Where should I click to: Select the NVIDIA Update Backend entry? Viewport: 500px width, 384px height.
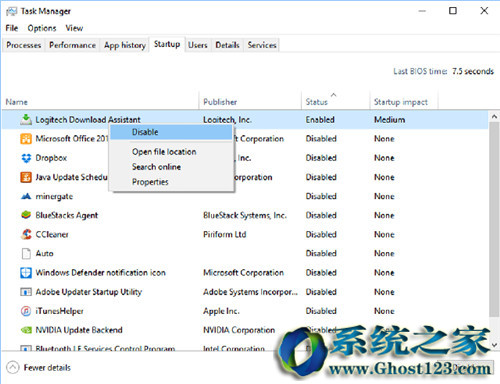[x=79, y=330]
